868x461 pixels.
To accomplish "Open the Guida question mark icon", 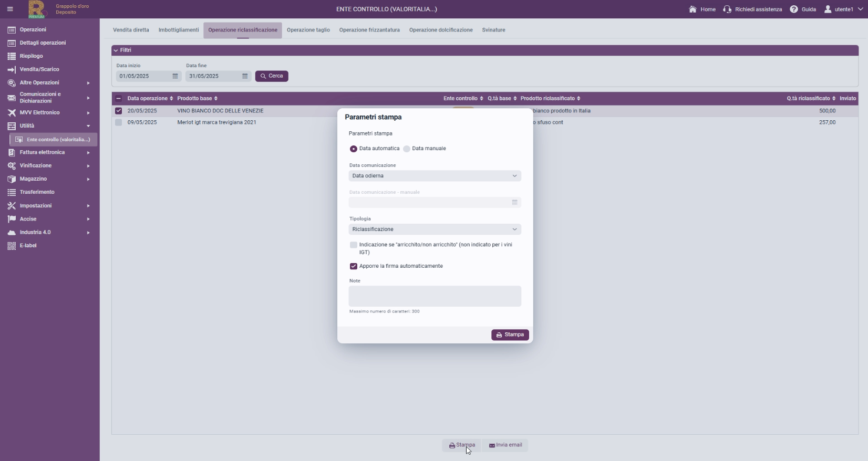I will click(x=794, y=9).
